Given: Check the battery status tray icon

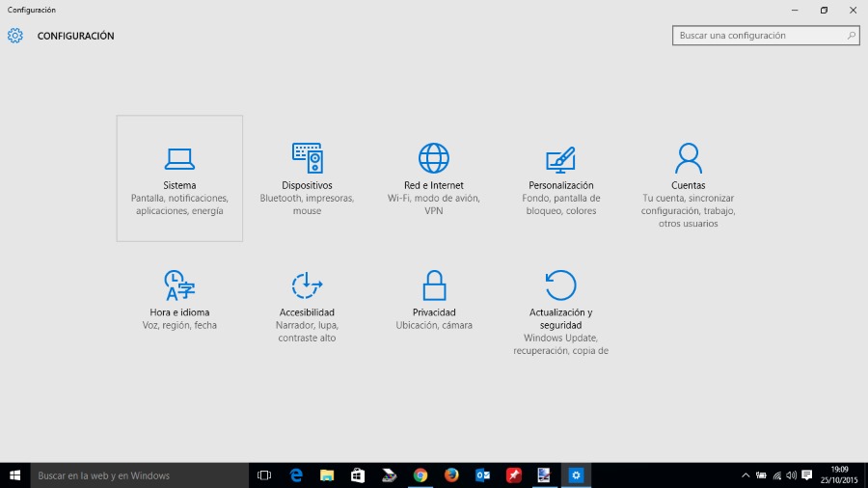Looking at the screenshot, I should pyautogui.click(x=762, y=475).
